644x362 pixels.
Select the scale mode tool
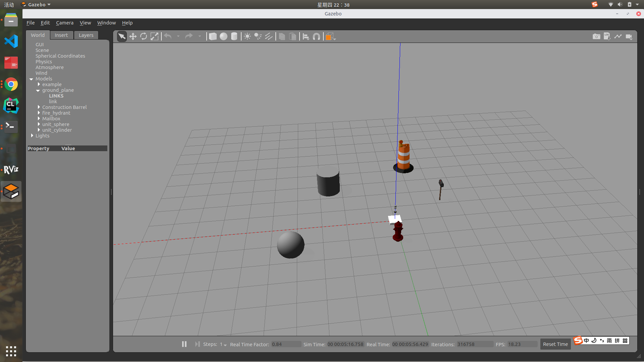tap(154, 37)
